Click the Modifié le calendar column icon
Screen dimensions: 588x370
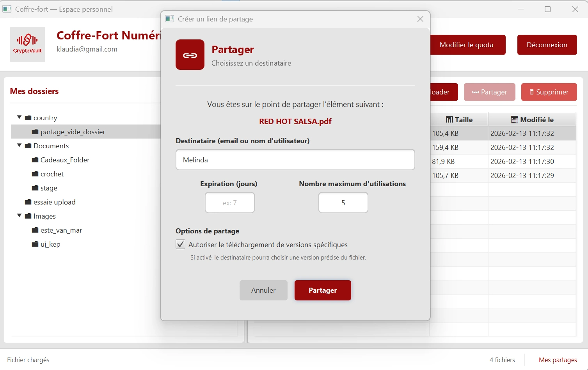pyautogui.click(x=515, y=120)
